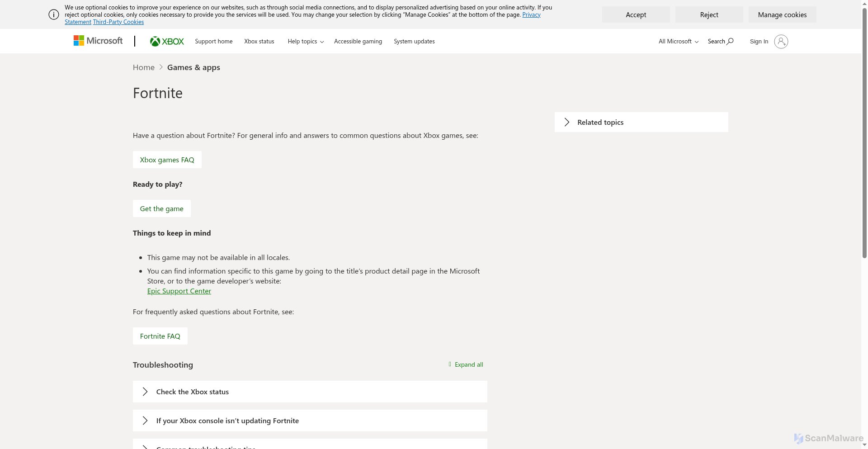Expand console isn't updating Fortnite section
868x449 pixels.
310,421
